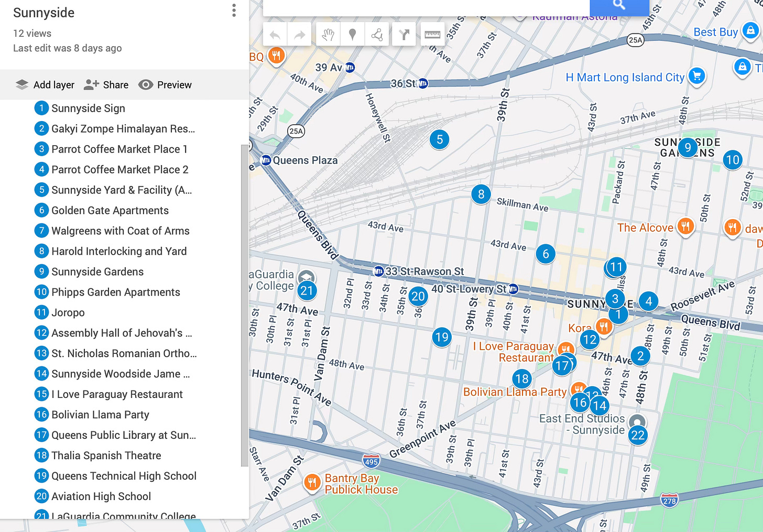Click map marker number 9
Screen dimensions: 763x532
(688, 148)
